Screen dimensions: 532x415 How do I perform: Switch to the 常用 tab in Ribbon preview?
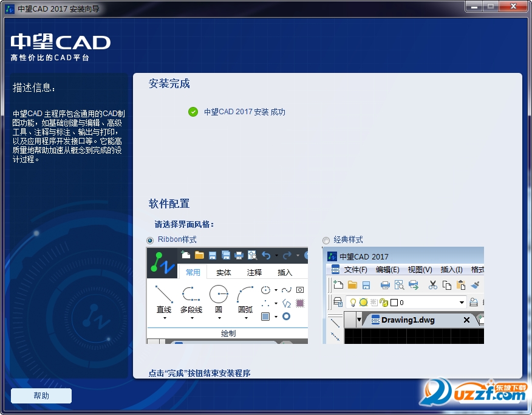coord(193,272)
